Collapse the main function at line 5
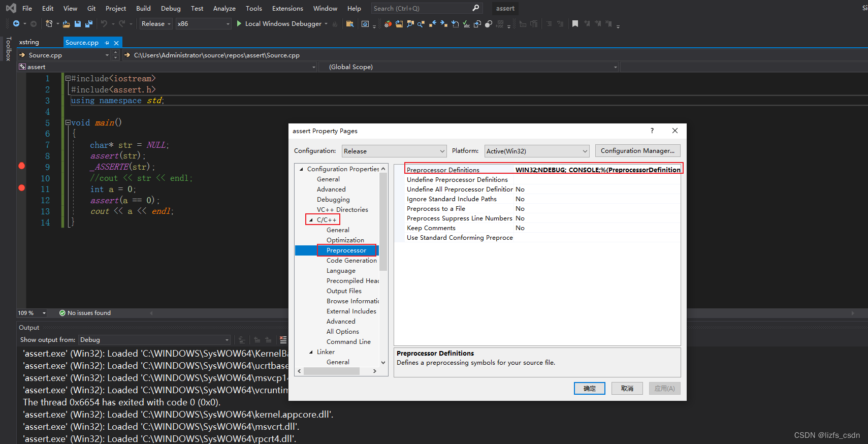The height and width of the screenshot is (444, 868). pos(68,122)
